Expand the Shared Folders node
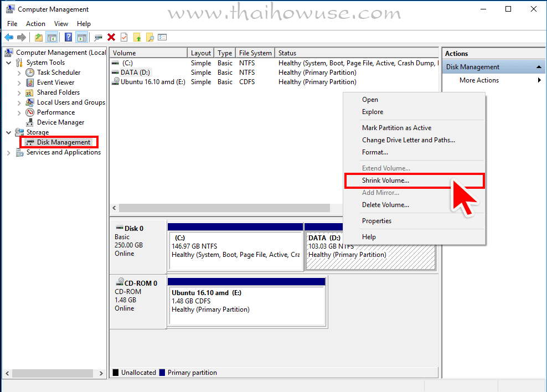 click(x=19, y=93)
